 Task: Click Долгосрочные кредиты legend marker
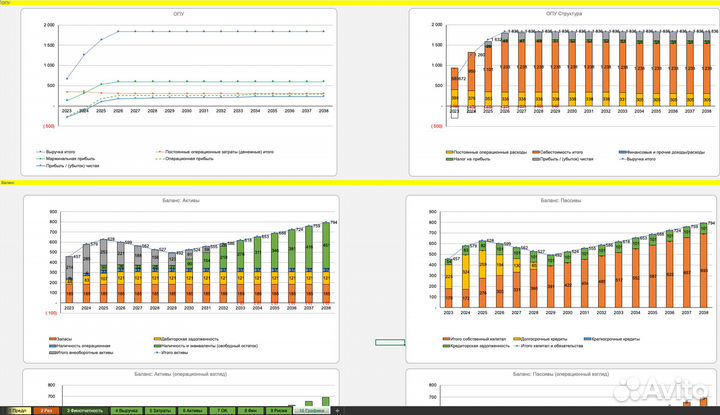[x=516, y=338]
